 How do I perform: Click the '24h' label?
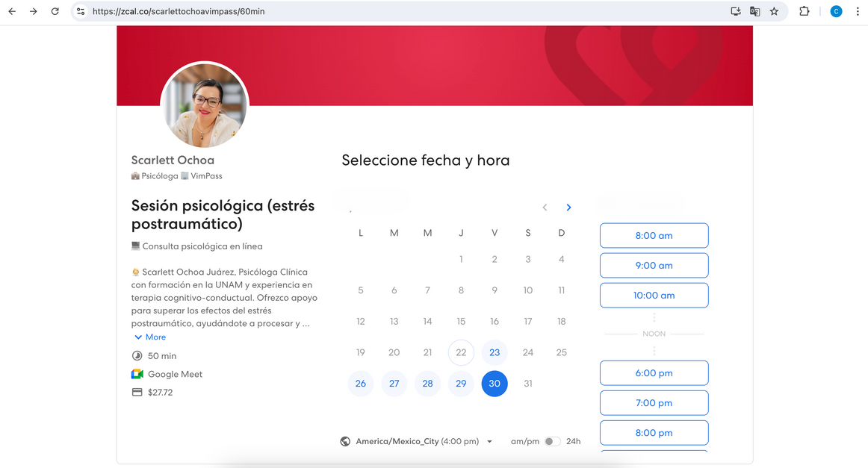(x=574, y=441)
